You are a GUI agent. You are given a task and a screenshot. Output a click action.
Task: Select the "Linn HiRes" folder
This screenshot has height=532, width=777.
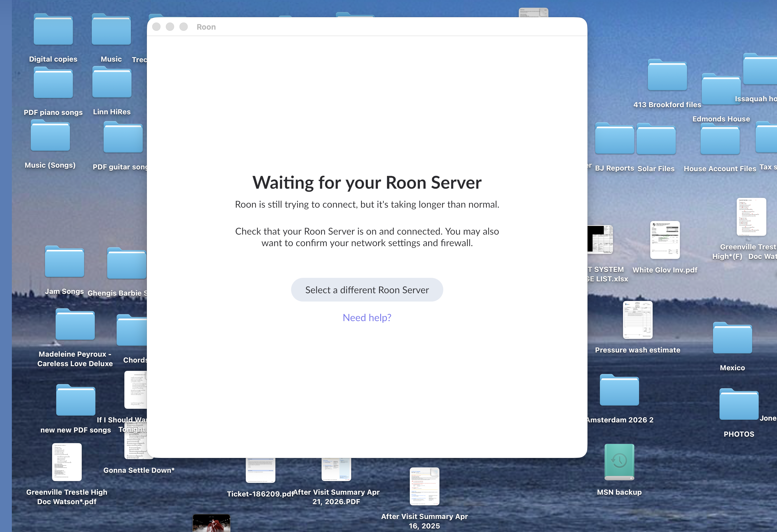pyautogui.click(x=112, y=82)
